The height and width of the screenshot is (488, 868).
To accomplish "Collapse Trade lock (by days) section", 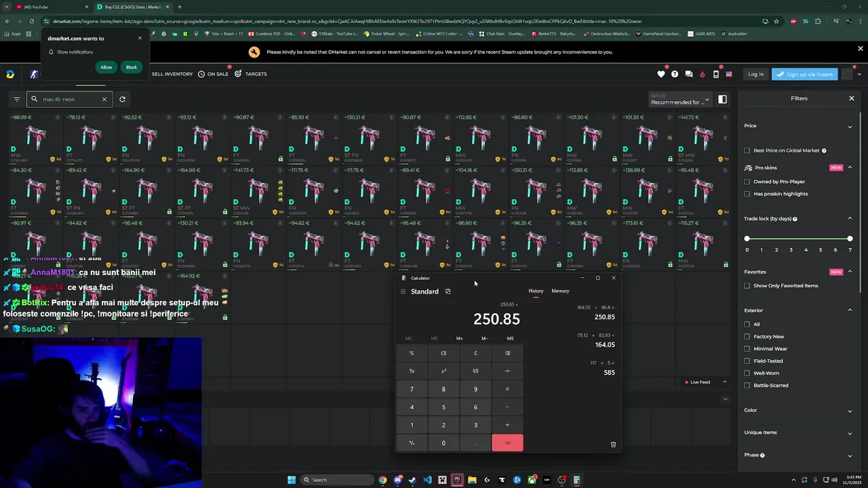I will point(850,218).
